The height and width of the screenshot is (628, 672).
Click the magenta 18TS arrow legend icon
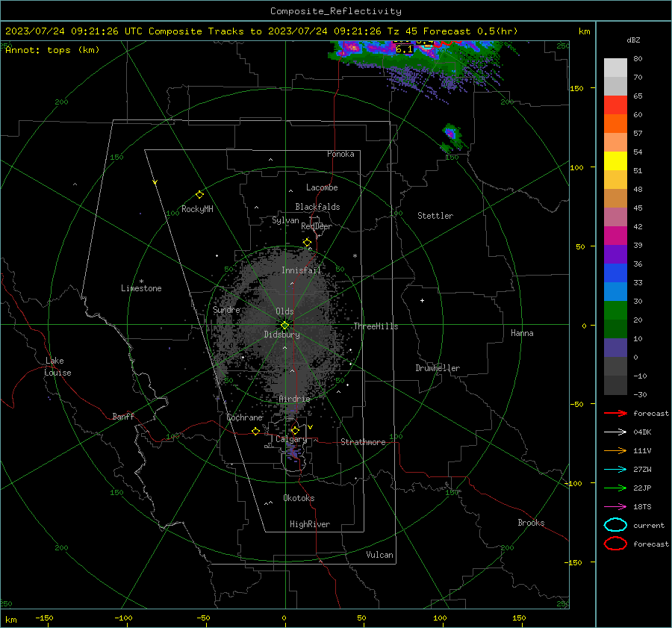pyautogui.click(x=615, y=507)
